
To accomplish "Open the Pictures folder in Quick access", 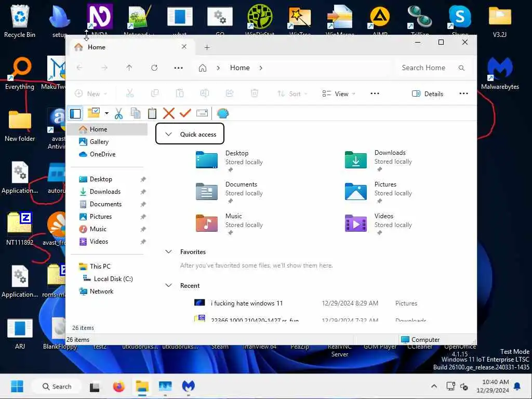I will coord(378,192).
